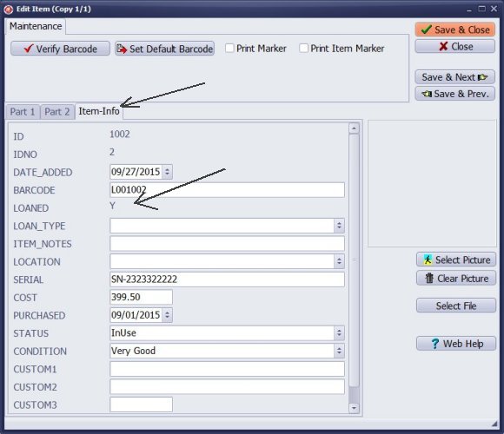Open the Maintenance tab

[x=36, y=26]
